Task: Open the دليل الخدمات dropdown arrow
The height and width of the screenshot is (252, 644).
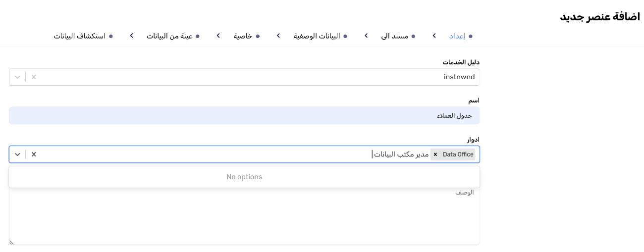Action: tap(17, 77)
